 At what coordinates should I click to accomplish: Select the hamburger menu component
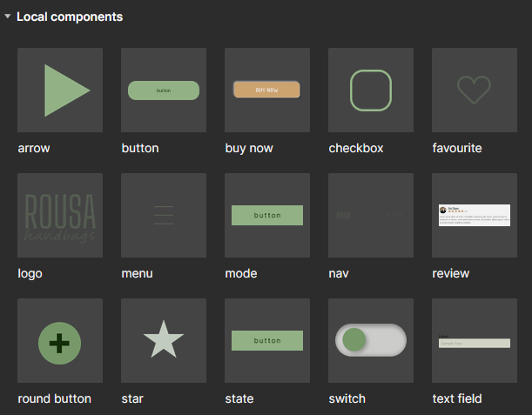coord(164,215)
